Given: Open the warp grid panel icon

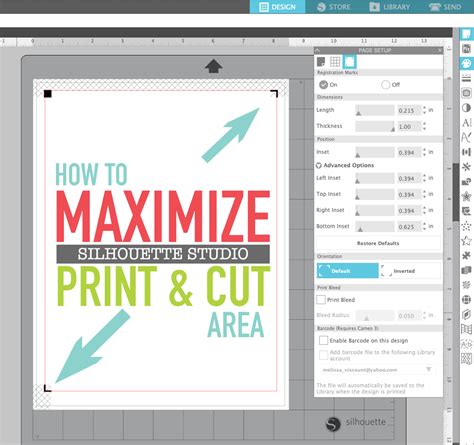Looking at the screenshot, I should coord(467,329).
